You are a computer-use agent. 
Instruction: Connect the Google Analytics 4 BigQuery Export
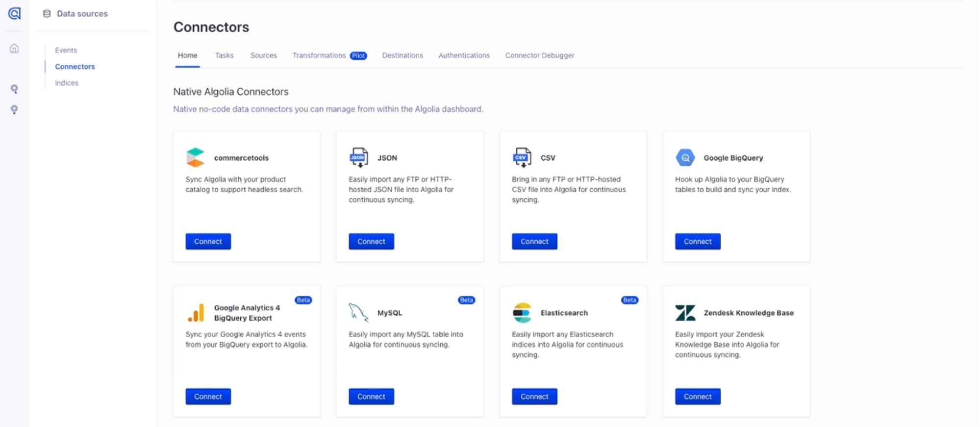(x=208, y=397)
